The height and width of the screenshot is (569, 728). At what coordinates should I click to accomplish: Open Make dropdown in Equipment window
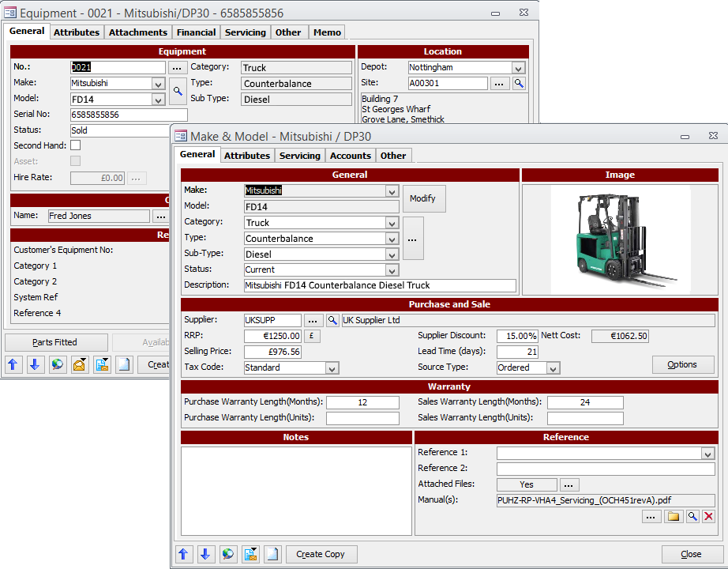click(159, 84)
